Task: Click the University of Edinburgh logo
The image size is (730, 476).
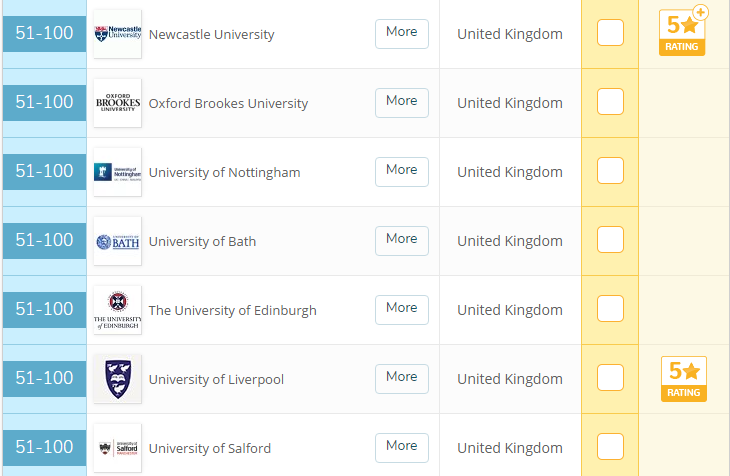Action: [117, 310]
